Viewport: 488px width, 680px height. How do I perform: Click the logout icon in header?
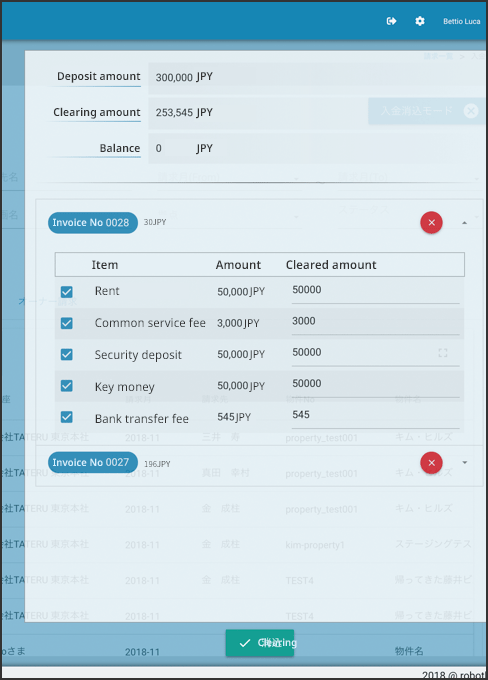(x=391, y=21)
